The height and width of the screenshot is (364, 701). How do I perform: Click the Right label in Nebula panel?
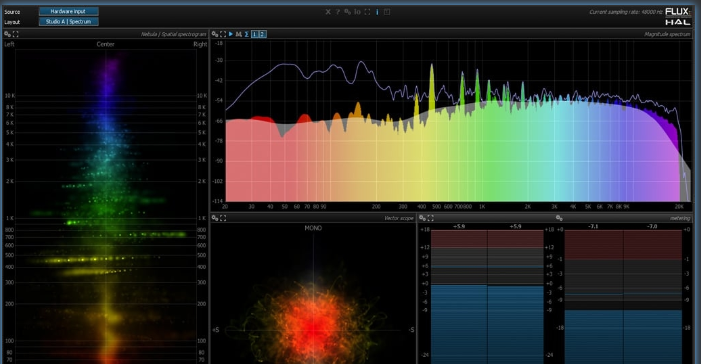(200, 44)
